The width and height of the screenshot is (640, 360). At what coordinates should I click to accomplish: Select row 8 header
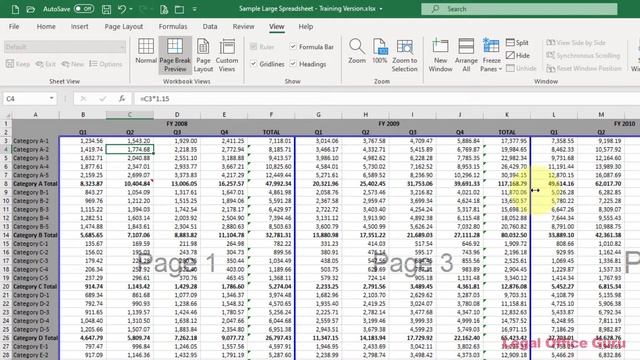pyautogui.click(x=6, y=184)
